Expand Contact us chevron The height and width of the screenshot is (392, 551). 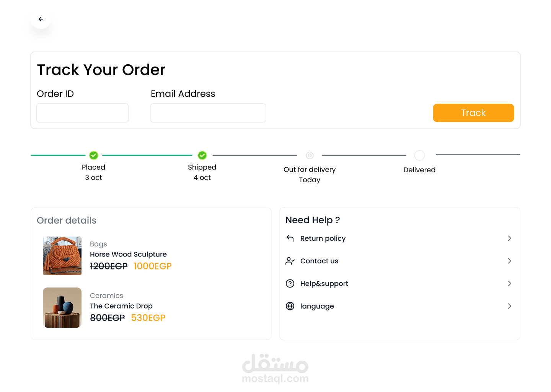(x=509, y=261)
